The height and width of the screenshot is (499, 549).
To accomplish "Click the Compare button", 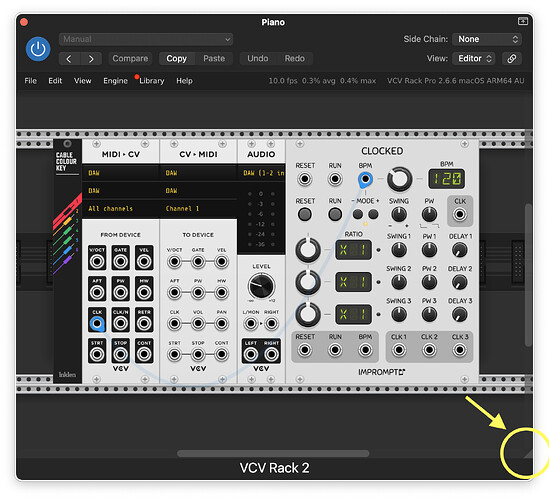I will coord(130,58).
